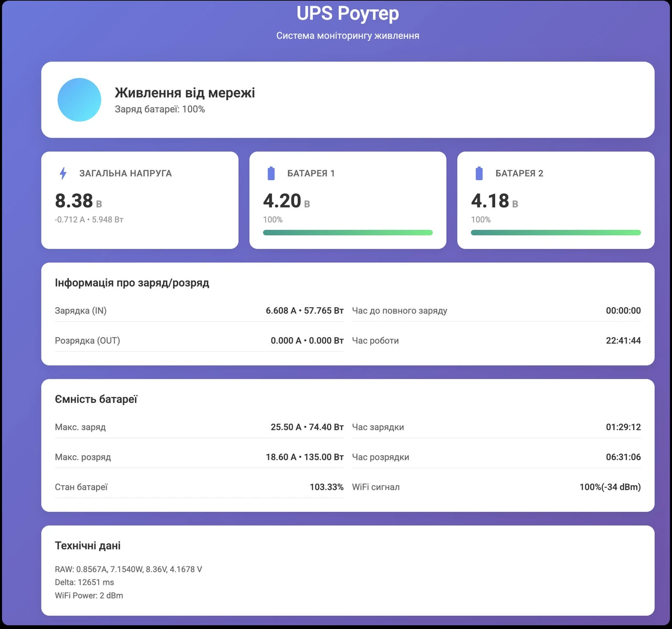
Task: Click the Батарея 1 charge progress bar
Action: point(348,233)
